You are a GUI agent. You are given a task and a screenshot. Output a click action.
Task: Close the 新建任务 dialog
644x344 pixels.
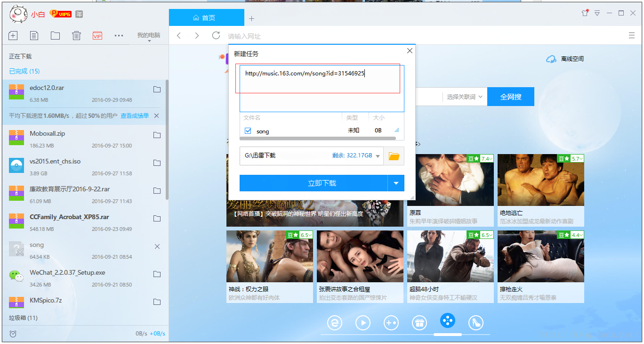point(410,51)
